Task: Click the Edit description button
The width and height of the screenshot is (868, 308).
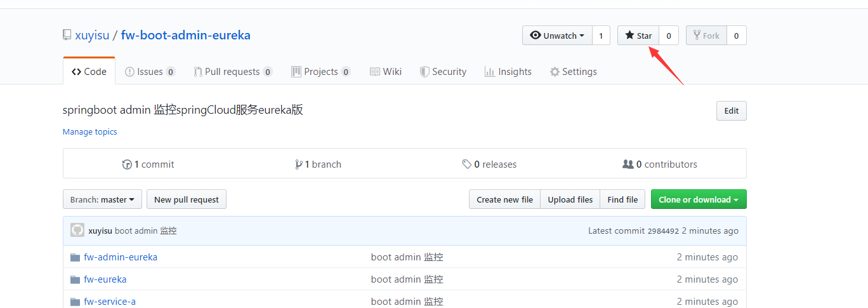Action: point(732,110)
